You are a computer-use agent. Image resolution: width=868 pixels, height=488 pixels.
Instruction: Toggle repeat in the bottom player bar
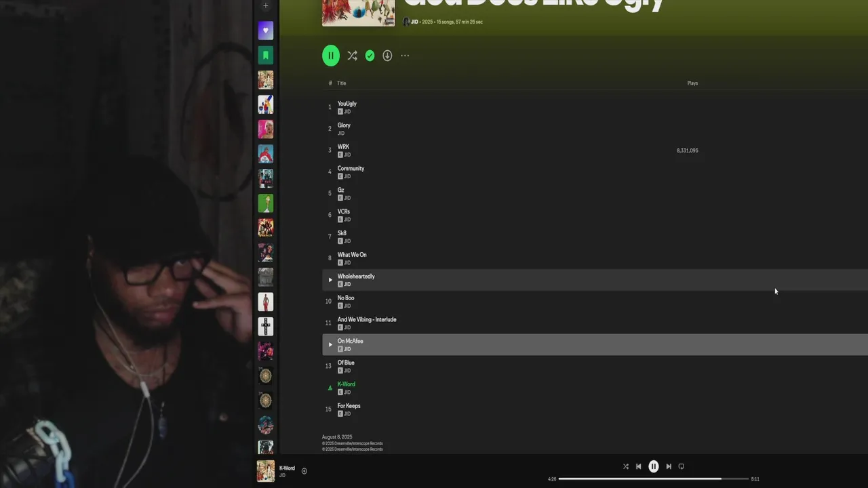[682, 466]
